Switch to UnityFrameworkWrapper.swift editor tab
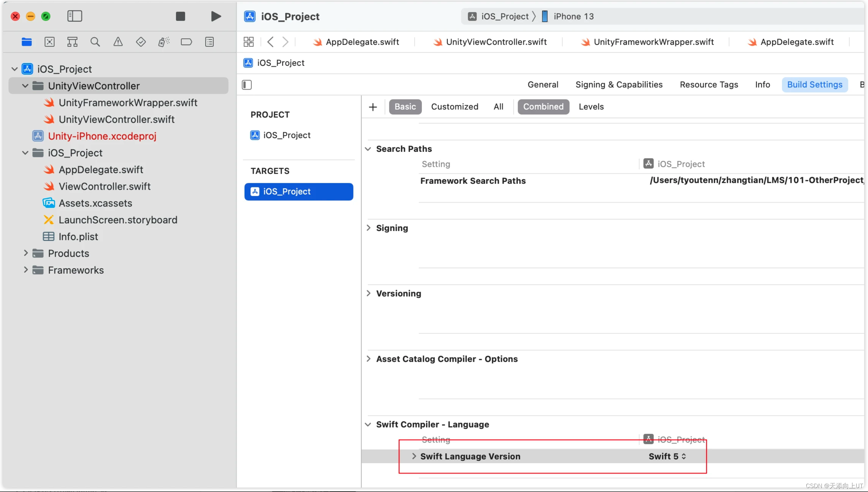This screenshot has width=868, height=492. [647, 42]
